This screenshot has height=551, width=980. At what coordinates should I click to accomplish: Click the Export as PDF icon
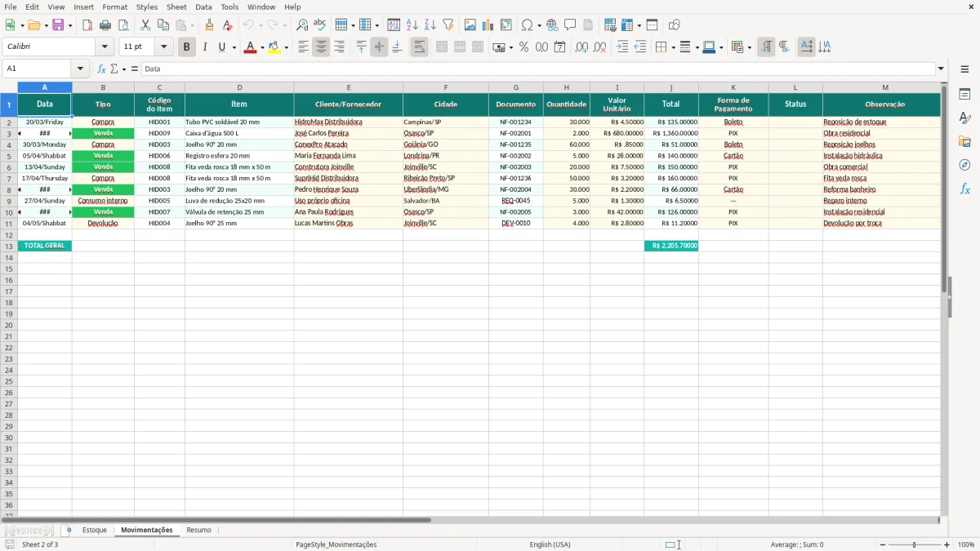pos(87,25)
